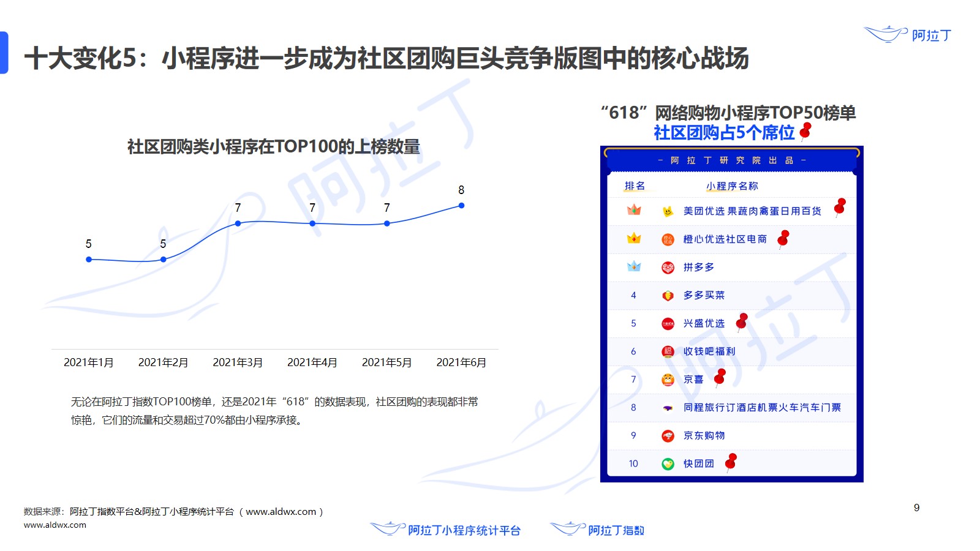Screen dimensions: 980x551
Task: Click the 京东购物 app icon
Action: click(x=668, y=436)
